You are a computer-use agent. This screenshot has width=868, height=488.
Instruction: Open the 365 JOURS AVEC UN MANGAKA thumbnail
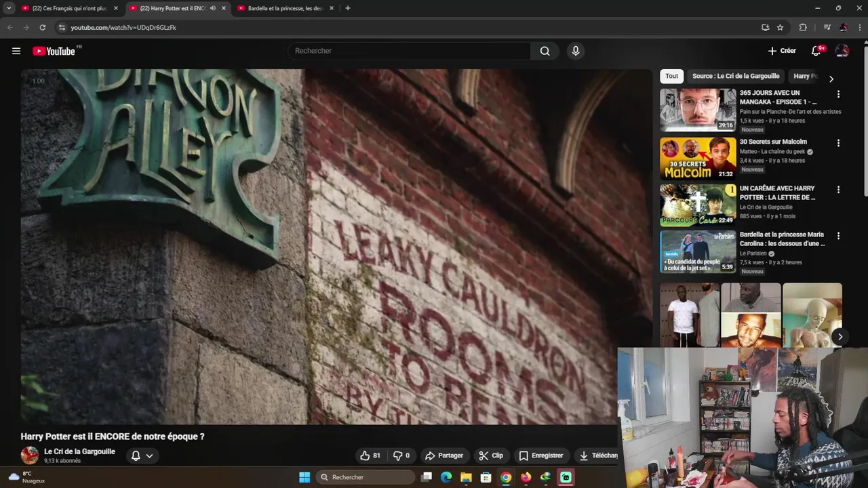(698, 110)
